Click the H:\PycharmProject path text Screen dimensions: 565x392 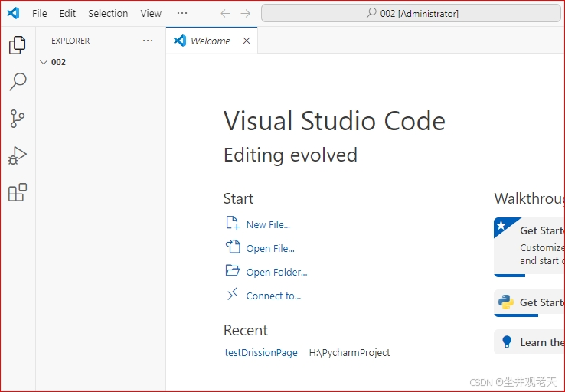[x=350, y=352]
